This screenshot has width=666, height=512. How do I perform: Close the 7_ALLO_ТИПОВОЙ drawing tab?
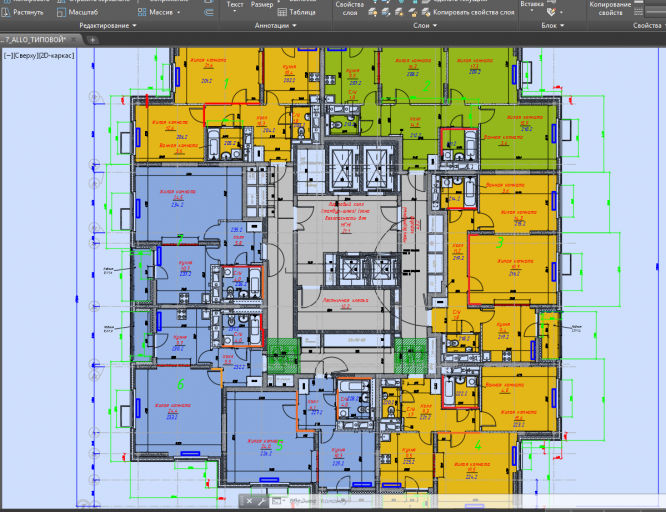click(73, 40)
